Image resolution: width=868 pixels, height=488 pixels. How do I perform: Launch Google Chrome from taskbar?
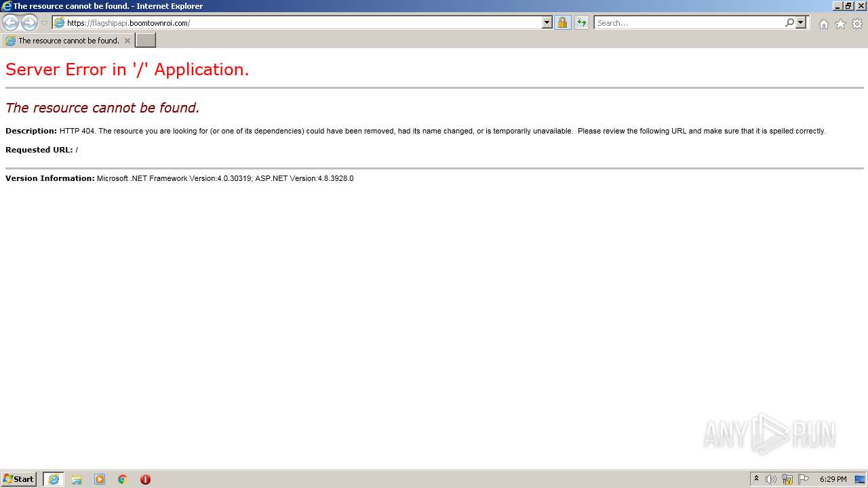pyautogui.click(x=123, y=479)
